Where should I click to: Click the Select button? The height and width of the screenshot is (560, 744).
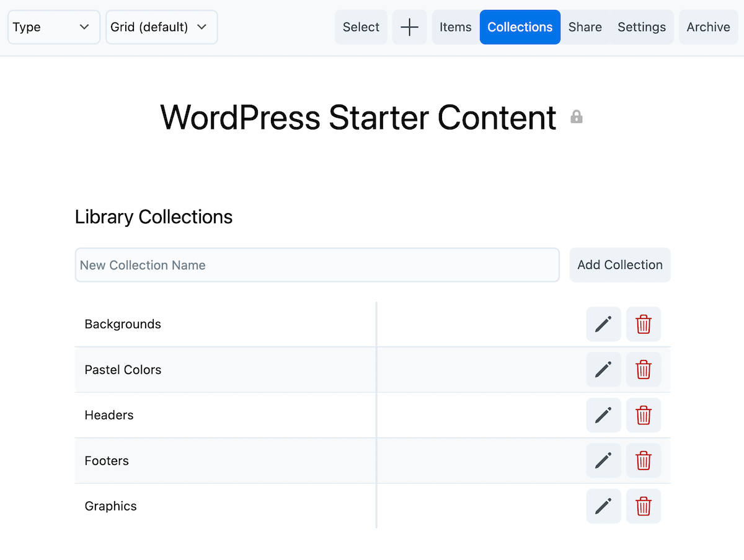pos(361,27)
